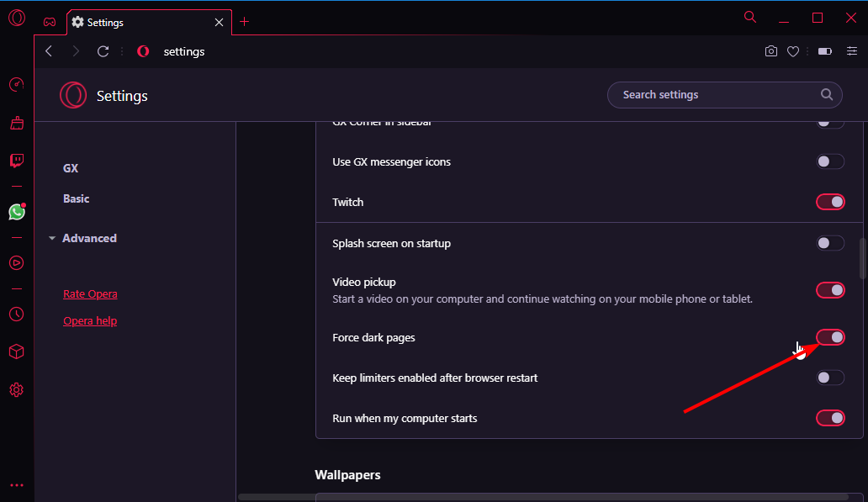The image size is (868, 502).
Task: Open the Rate Opera link
Action: 90,293
